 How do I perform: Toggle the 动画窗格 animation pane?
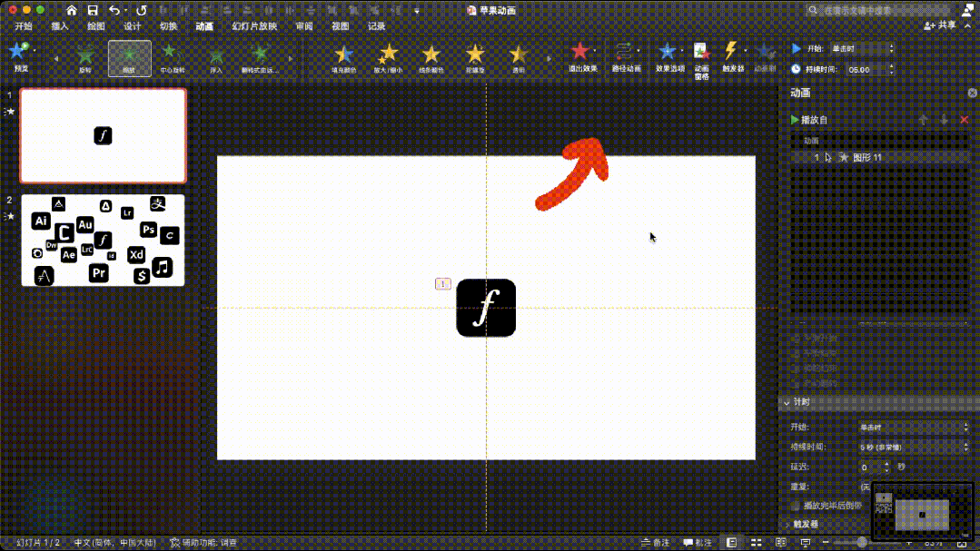click(x=702, y=60)
